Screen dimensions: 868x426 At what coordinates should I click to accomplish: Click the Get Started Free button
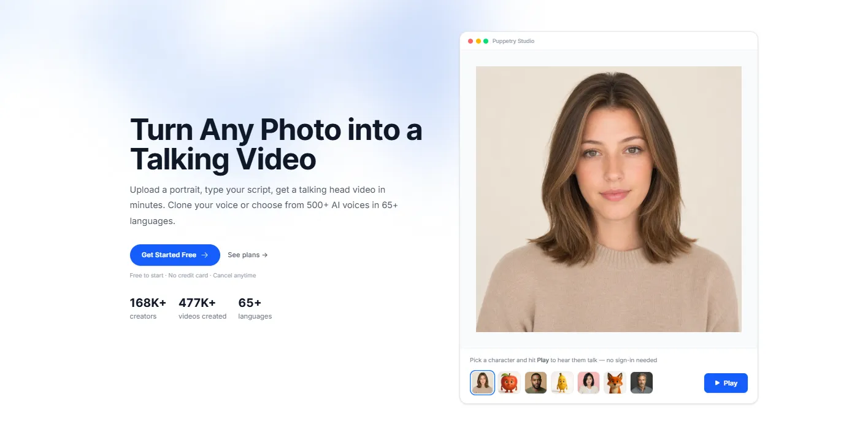coord(175,255)
